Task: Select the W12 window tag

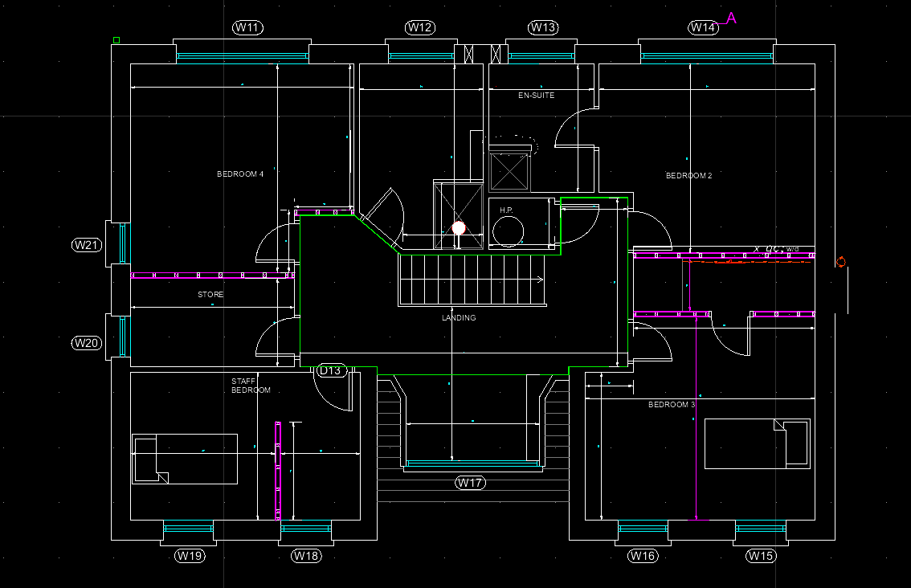Action: 420,28
